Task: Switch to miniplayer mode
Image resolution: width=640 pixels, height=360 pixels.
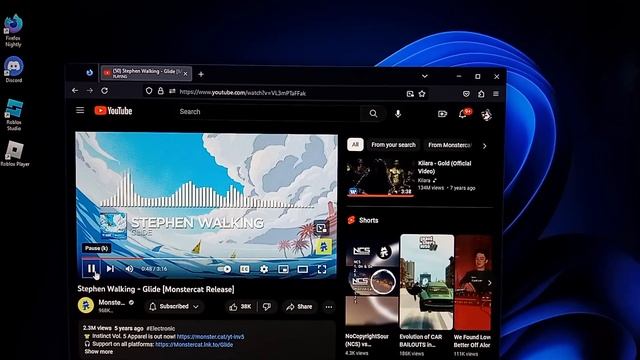Action: 283,269
